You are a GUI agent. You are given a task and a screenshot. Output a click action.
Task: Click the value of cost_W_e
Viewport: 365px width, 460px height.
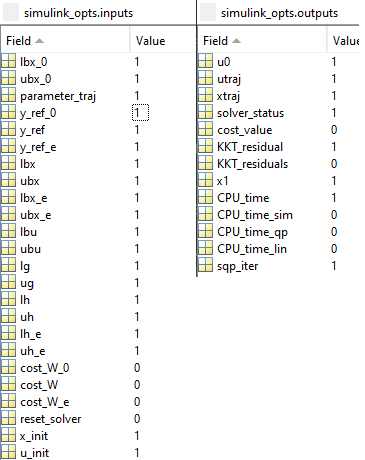137,402
